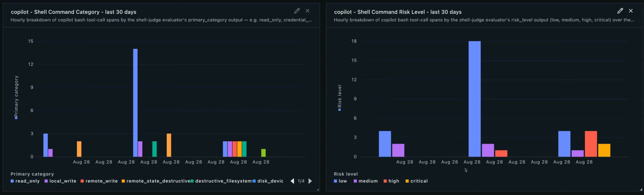Image resolution: width=644 pixels, height=195 pixels.
Task: Click the resize handle of the Risk Level panel
Action: (641, 189)
